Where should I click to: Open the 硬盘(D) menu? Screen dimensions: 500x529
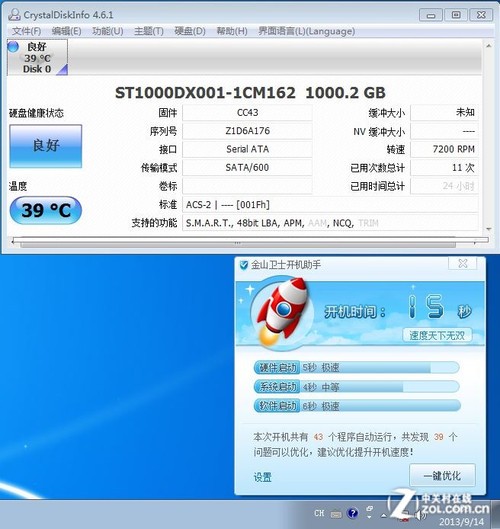pyautogui.click(x=190, y=31)
